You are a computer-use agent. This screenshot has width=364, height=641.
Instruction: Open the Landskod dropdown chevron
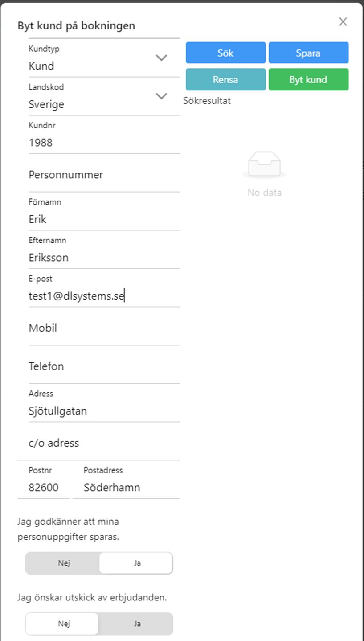click(x=161, y=96)
